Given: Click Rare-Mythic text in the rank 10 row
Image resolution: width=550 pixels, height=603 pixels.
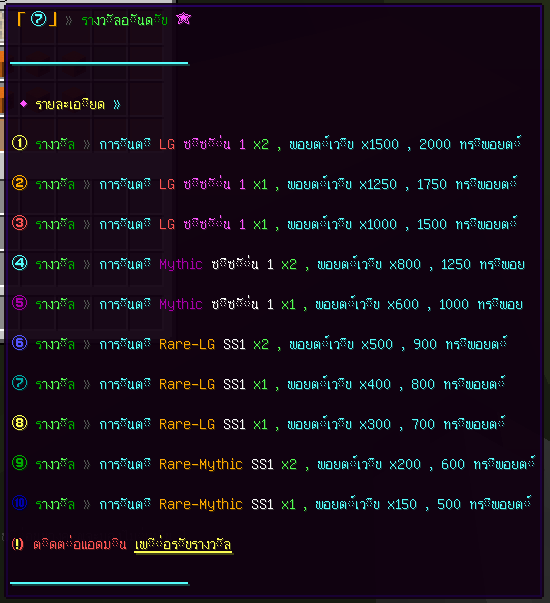Looking at the screenshot, I should coord(201,505).
